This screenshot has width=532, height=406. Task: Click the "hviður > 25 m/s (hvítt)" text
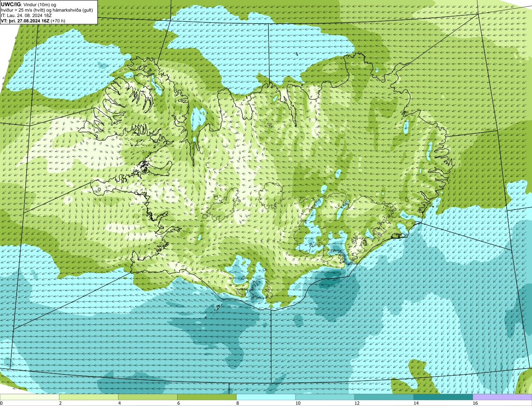pos(23,10)
